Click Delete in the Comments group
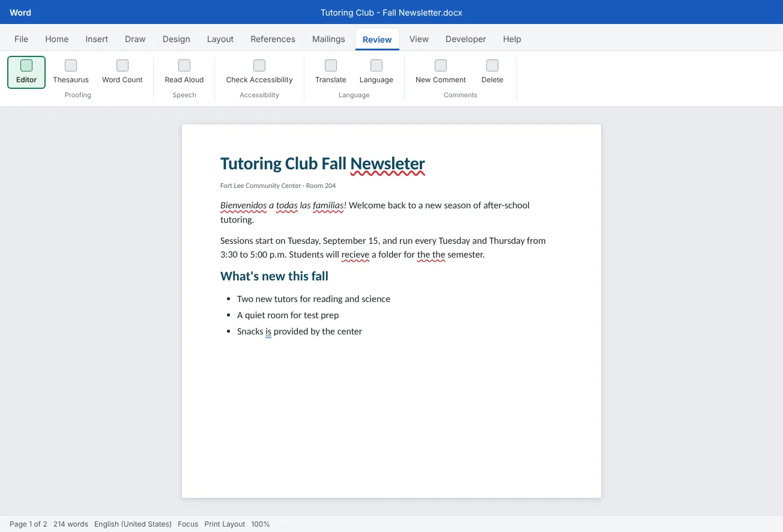 pyautogui.click(x=492, y=72)
